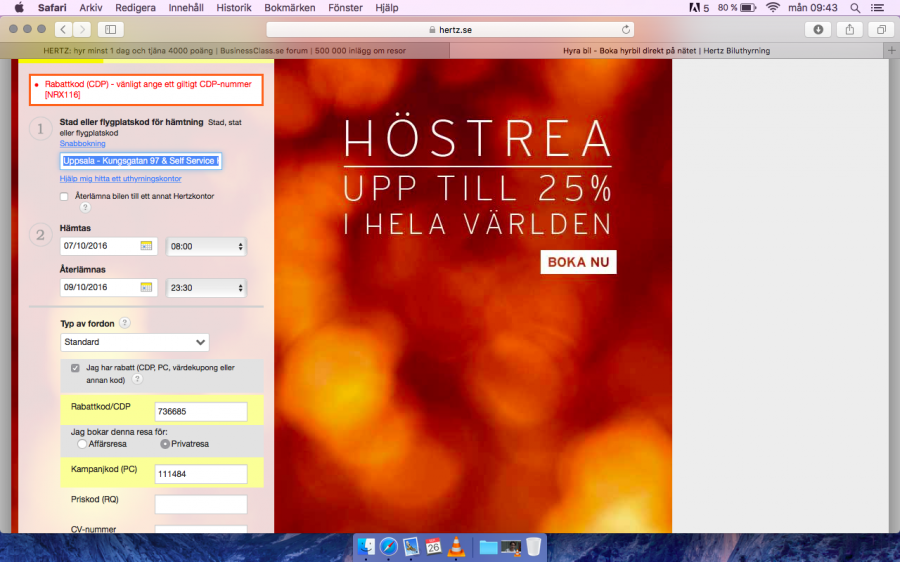Open Safari from the Dock
The height and width of the screenshot is (562, 900).
point(388,547)
